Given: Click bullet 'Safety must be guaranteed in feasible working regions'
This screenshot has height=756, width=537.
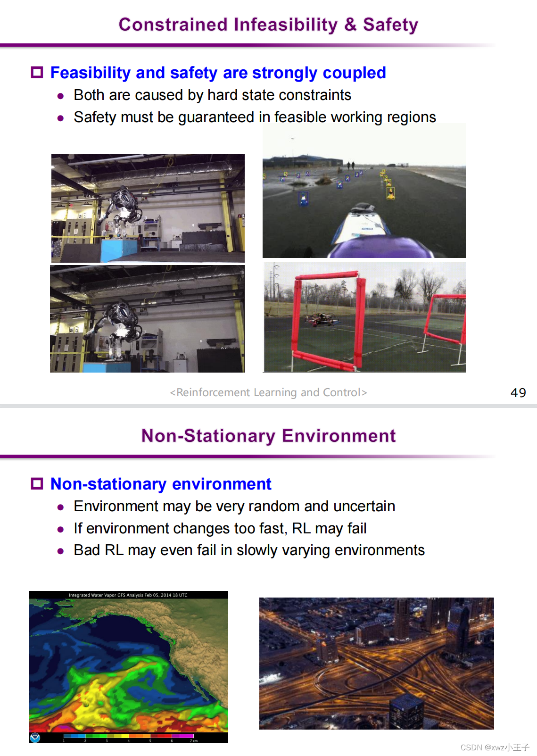Looking at the screenshot, I should coord(255,117).
